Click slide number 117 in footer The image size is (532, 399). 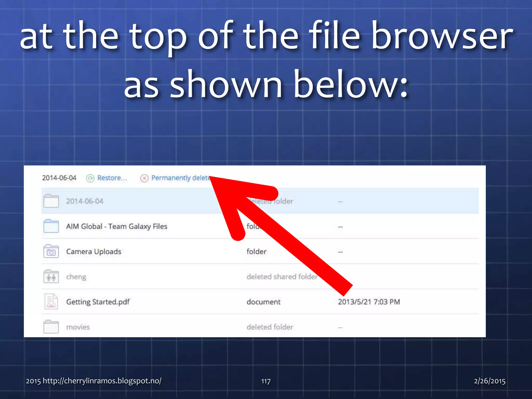pyautogui.click(x=266, y=381)
